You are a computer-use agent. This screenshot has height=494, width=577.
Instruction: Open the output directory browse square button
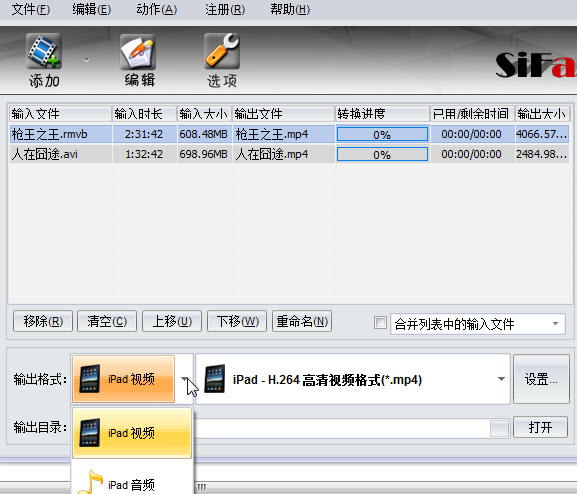point(500,428)
